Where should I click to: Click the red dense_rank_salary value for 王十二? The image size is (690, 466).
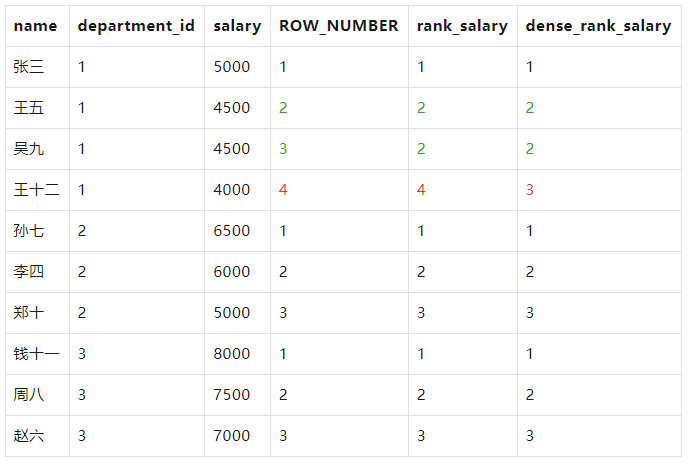[530, 190]
